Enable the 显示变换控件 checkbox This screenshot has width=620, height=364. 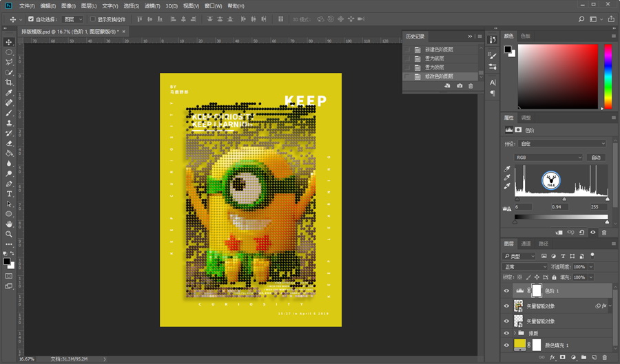click(93, 19)
